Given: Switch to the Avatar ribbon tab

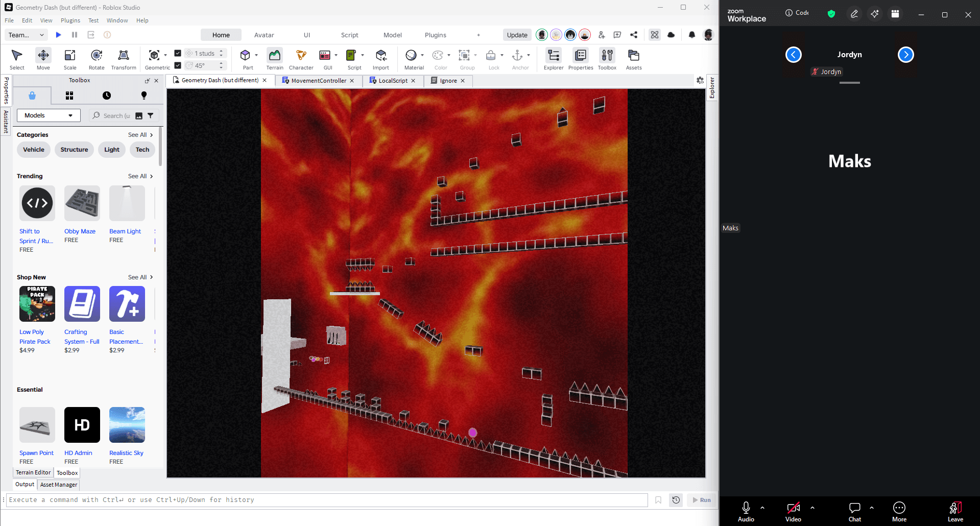Looking at the screenshot, I should 264,35.
